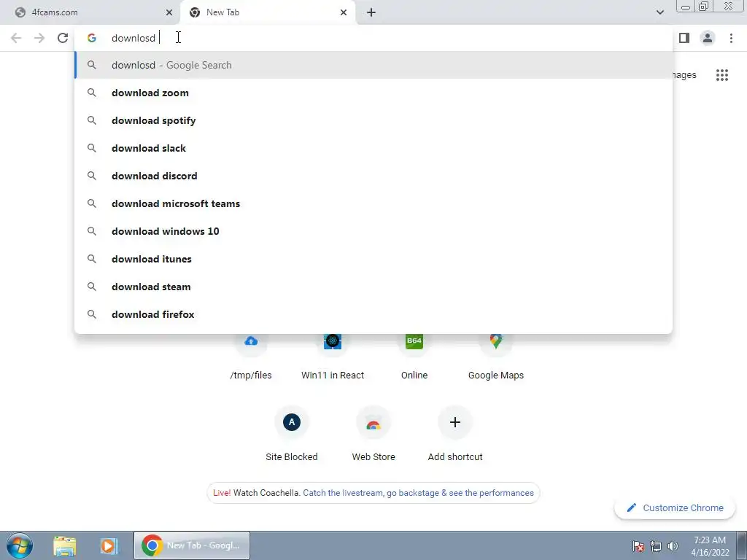Reload the page with the refresh icon
The height and width of the screenshot is (560, 747).
[63, 38]
